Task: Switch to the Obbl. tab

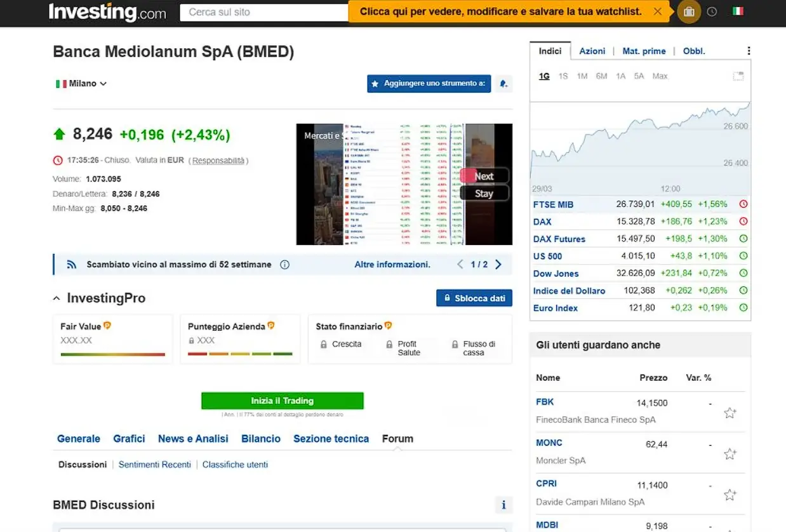Action: pyautogui.click(x=694, y=51)
